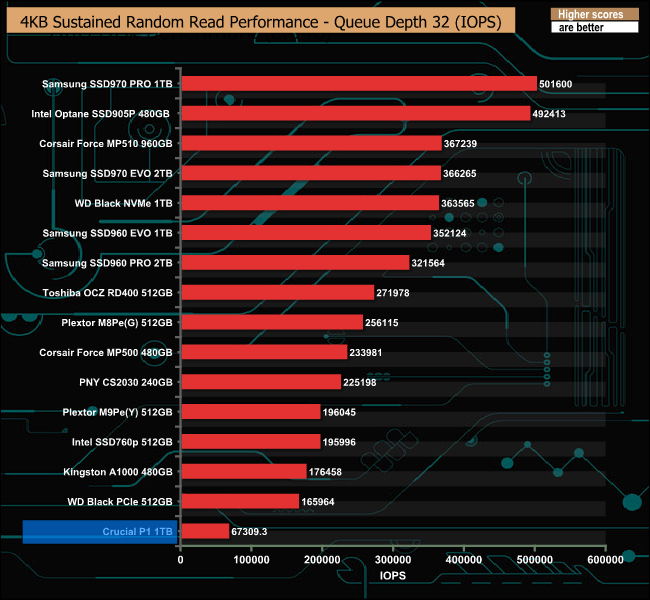Select the 'Intel Optane SSD905P 480GB' label
The width and height of the screenshot is (650, 600).
[x=100, y=114]
